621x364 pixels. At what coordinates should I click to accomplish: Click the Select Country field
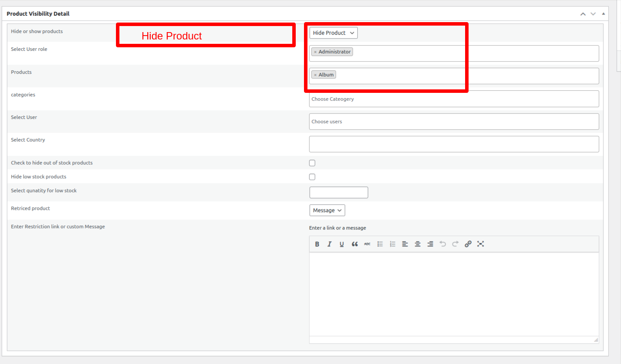coord(454,144)
